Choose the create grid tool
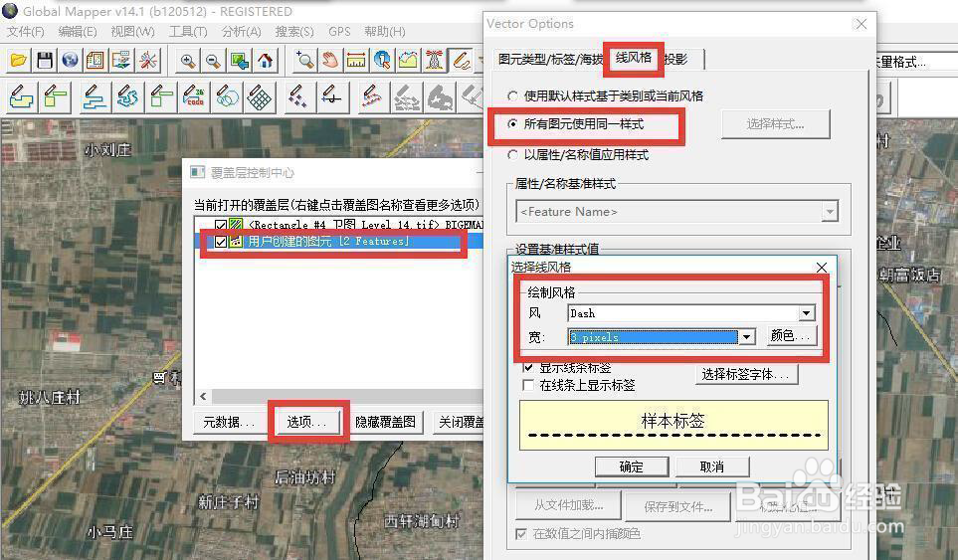Viewport: 958px width, 560px height. coord(260,97)
